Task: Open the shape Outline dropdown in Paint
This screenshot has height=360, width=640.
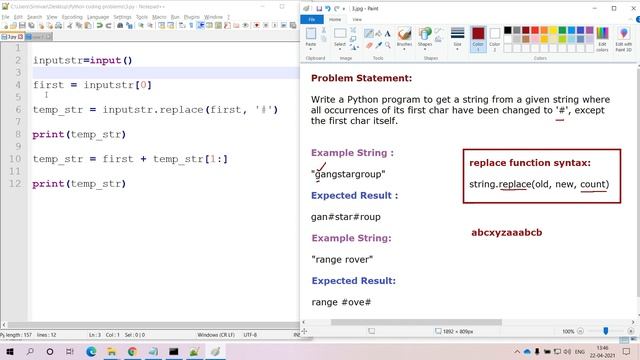Action: point(438,31)
